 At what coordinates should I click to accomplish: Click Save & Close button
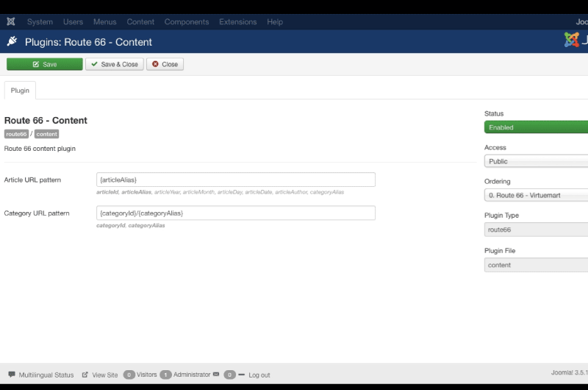[x=115, y=64]
